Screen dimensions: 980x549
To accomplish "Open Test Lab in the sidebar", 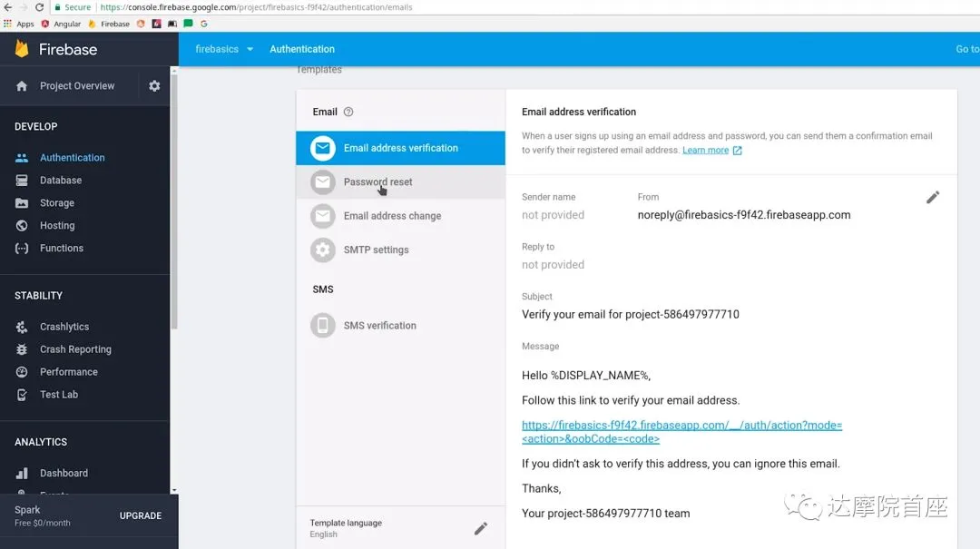I will [59, 395].
